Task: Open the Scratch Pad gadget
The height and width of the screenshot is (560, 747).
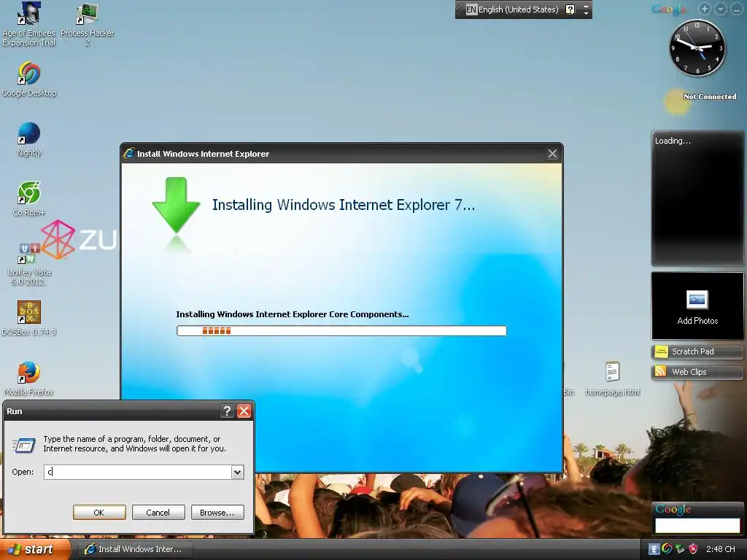Action: pyautogui.click(x=697, y=352)
